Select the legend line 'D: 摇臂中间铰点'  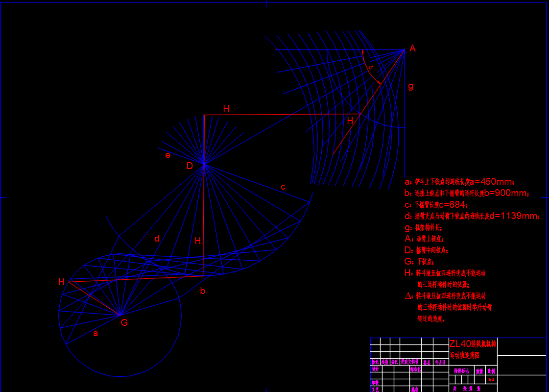[427, 250]
